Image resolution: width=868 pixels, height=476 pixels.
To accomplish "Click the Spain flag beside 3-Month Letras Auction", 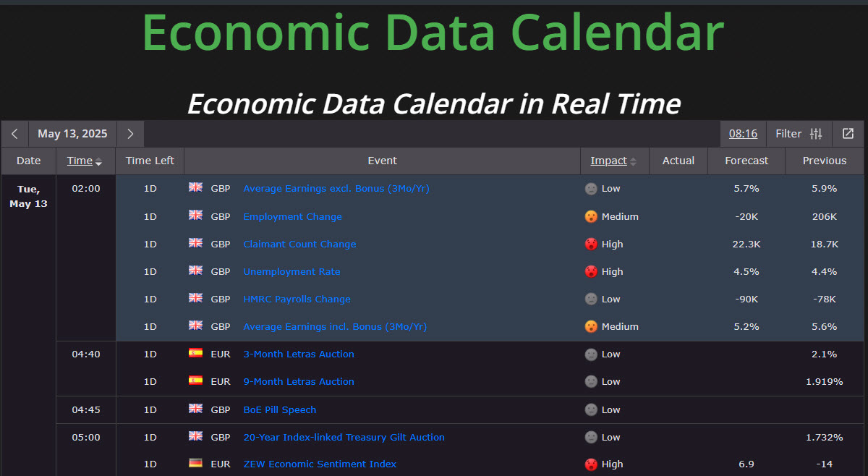I will click(x=195, y=354).
